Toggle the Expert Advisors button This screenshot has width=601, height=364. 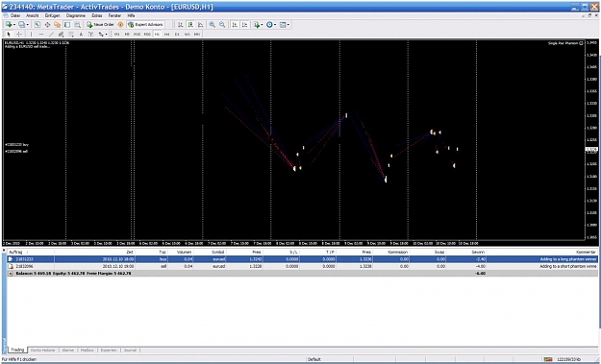coord(145,25)
